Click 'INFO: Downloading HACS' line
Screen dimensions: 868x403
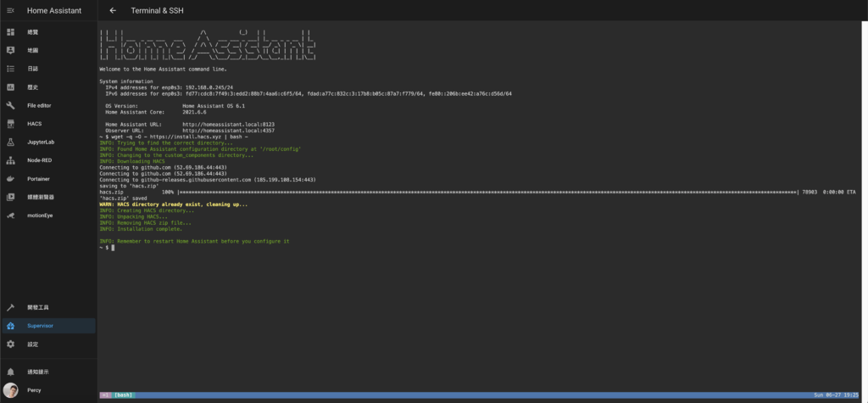click(x=132, y=161)
